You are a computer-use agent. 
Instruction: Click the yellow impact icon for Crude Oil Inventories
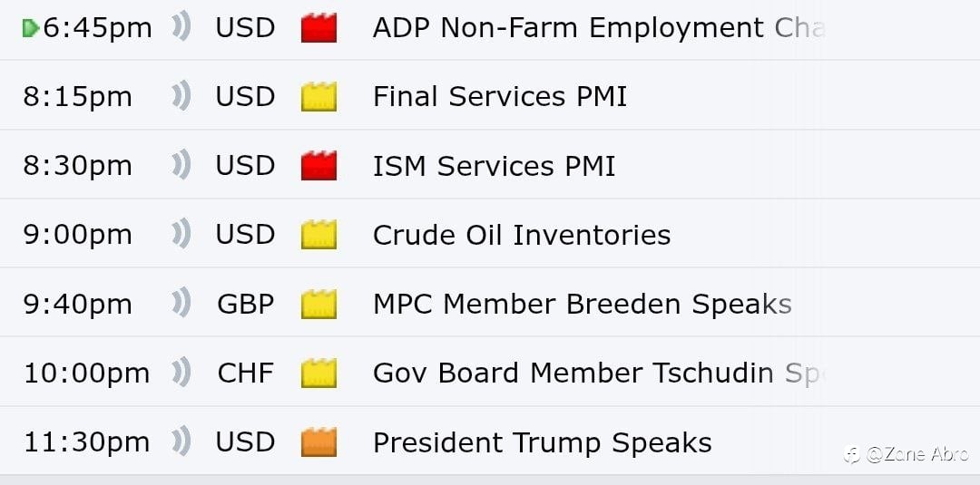pos(318,235)
